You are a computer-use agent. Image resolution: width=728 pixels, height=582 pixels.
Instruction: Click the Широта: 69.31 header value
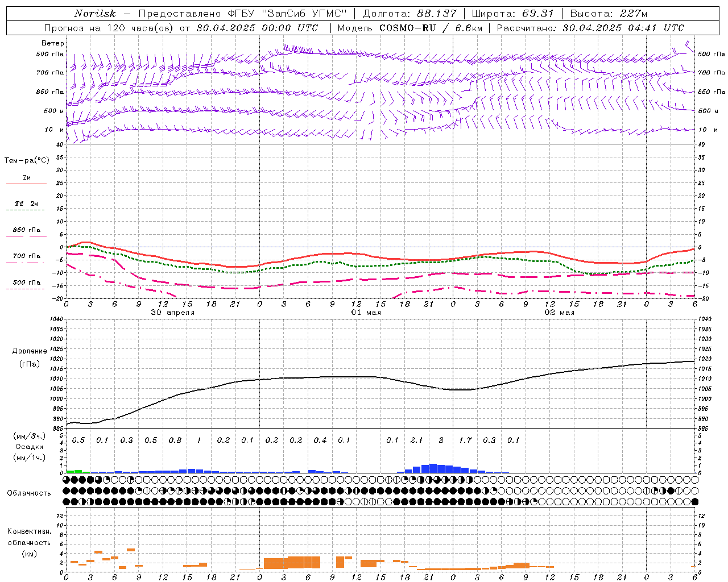coord(512,14)
